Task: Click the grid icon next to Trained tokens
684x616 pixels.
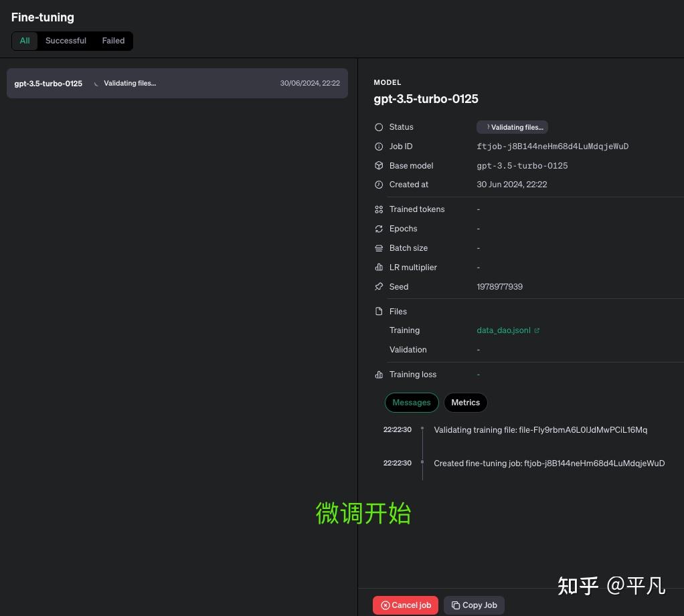Action: tap(379, 209)
